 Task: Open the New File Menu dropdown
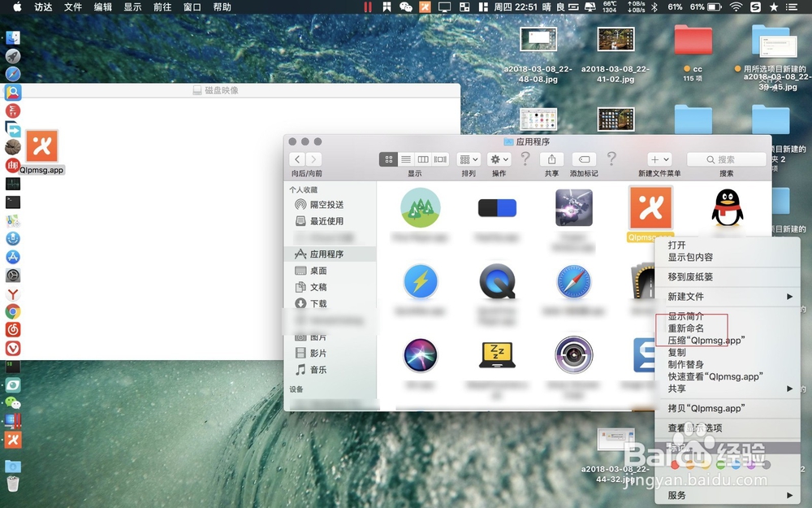point(659,159)
